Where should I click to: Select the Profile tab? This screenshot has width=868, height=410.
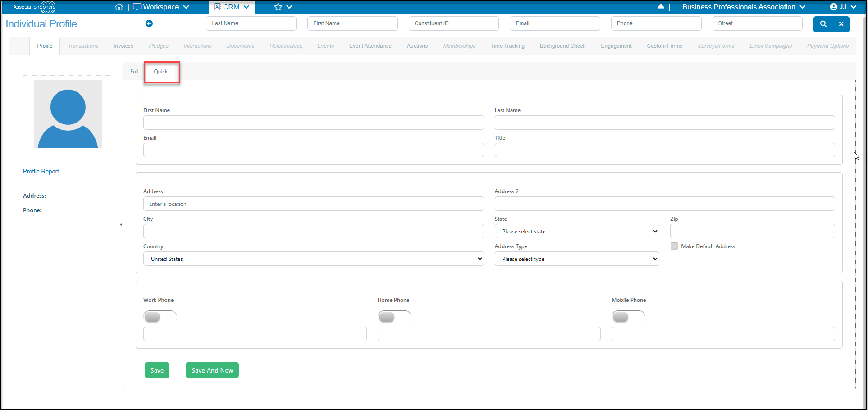coord(45,46)
